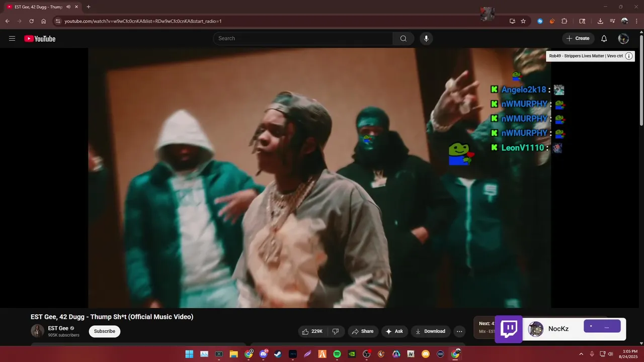The height and width of the screenshot is (362, 644).
Task: Subscribe to EST Gee channel
Action: tap(105, 331)
